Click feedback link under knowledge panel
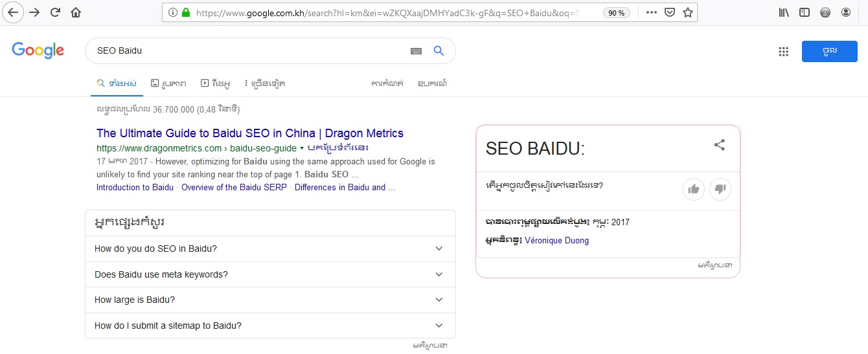868x354 pixels. point(714,265)
